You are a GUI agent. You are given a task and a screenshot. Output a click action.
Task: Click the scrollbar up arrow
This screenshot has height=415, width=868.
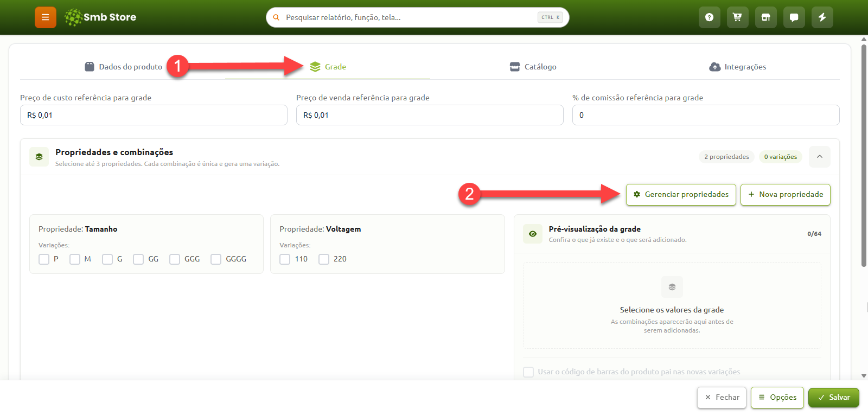click(864, 40)
